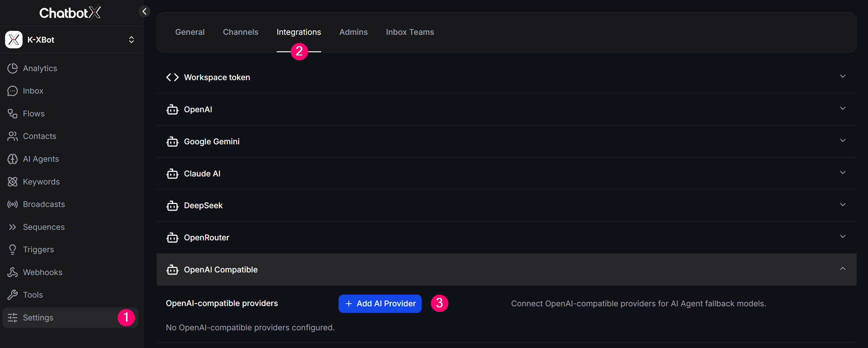Click the OpenAI Compatible heading

pos(221,270)
